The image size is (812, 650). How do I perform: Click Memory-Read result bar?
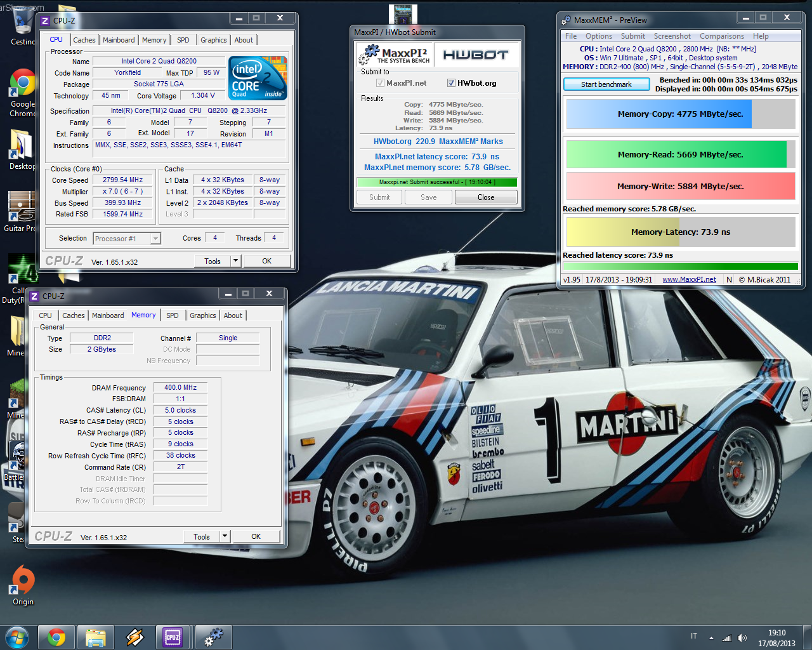(x=681, y=154)
